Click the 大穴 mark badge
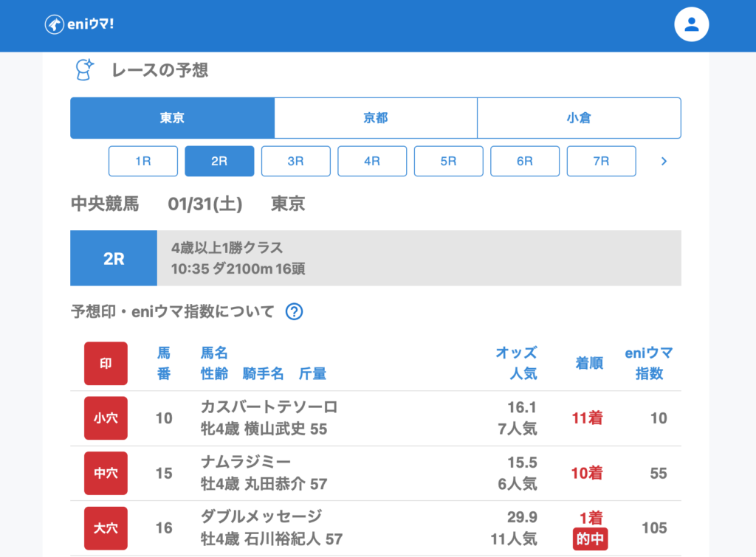Screen dimensions: 756x557 [x=106, y=528]
